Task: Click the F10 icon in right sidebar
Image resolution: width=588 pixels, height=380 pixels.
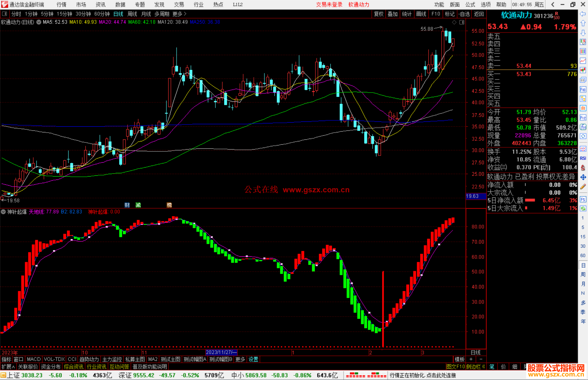Action: click(583, 90)
